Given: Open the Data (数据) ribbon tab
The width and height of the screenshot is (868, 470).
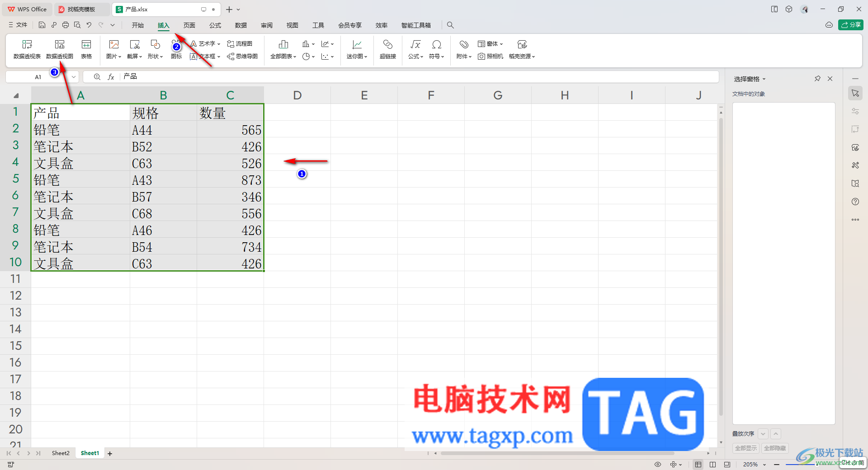Looking at the screenshot, I should (241, 25).
